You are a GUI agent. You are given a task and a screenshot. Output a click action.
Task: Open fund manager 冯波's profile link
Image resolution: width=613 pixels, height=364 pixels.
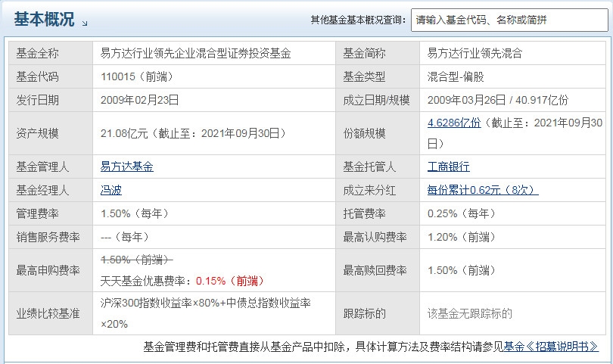pos(111,190)
